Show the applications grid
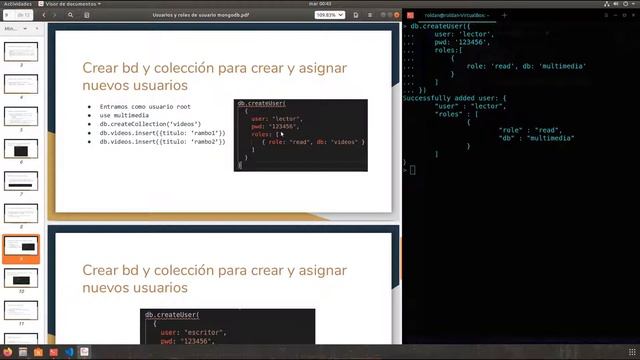The image size is (640, 360). (x=632, y=352)
